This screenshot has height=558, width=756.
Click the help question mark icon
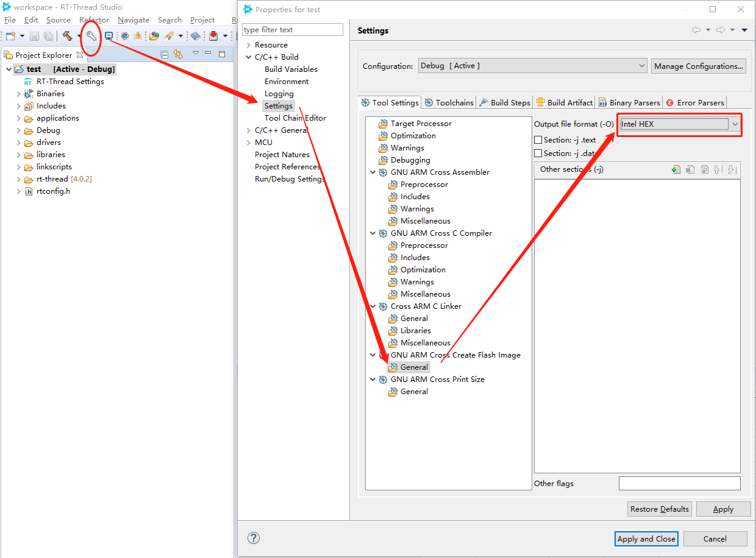(254, 538)
